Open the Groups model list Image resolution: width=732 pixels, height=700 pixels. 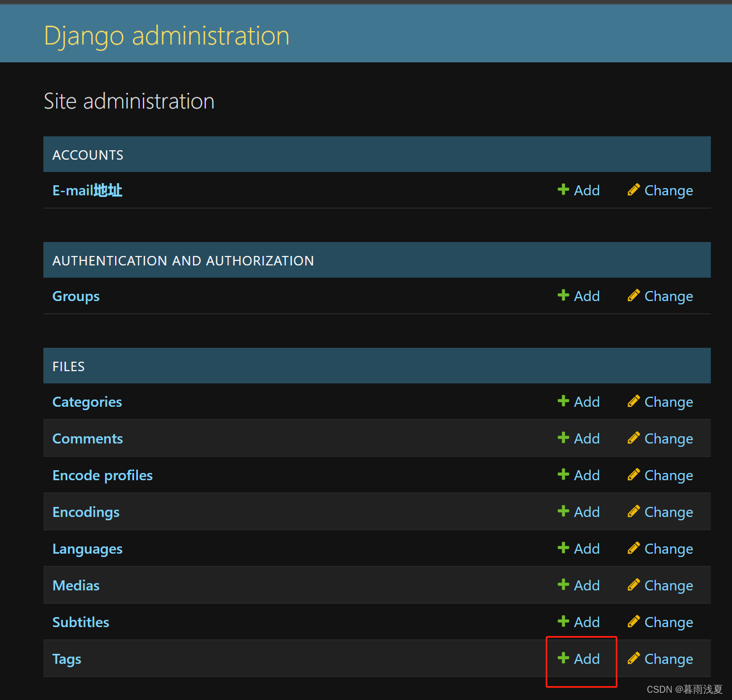pos(76,296)
